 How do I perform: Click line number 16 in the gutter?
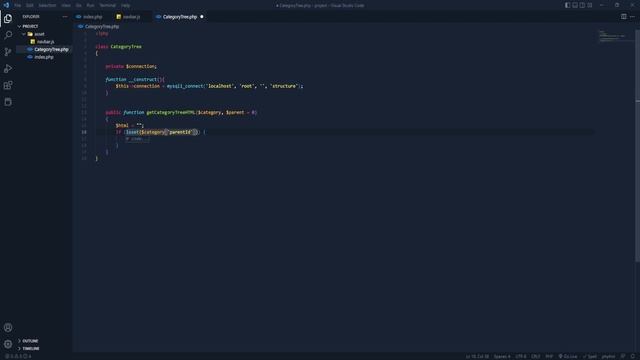[84, 132]
